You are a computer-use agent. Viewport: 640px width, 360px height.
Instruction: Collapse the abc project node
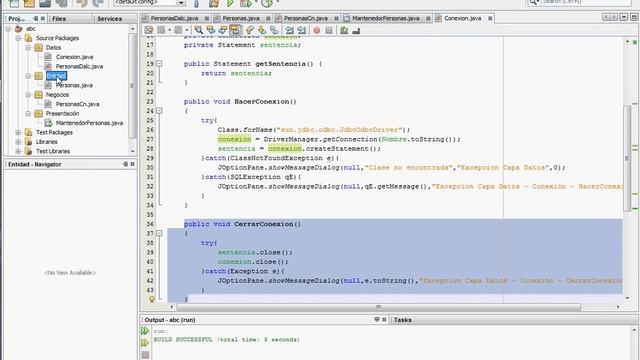(x=8, y=29)
